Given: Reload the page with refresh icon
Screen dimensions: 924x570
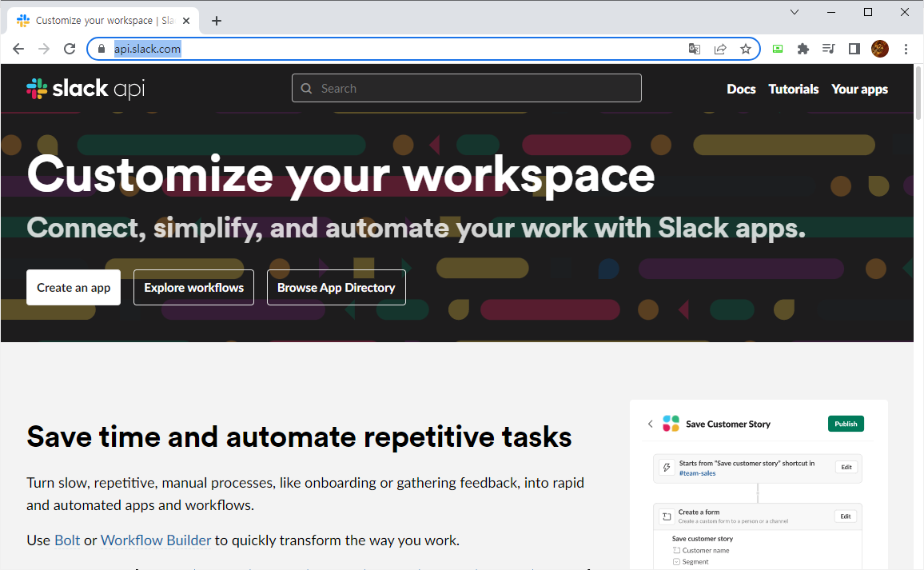Looking at the screenshot, I should pyautogui.click(x=70, y=49).
